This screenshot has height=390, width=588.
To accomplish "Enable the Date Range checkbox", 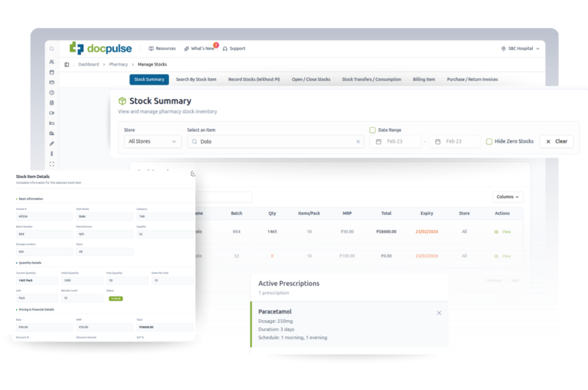I will [x=373, y=130].
